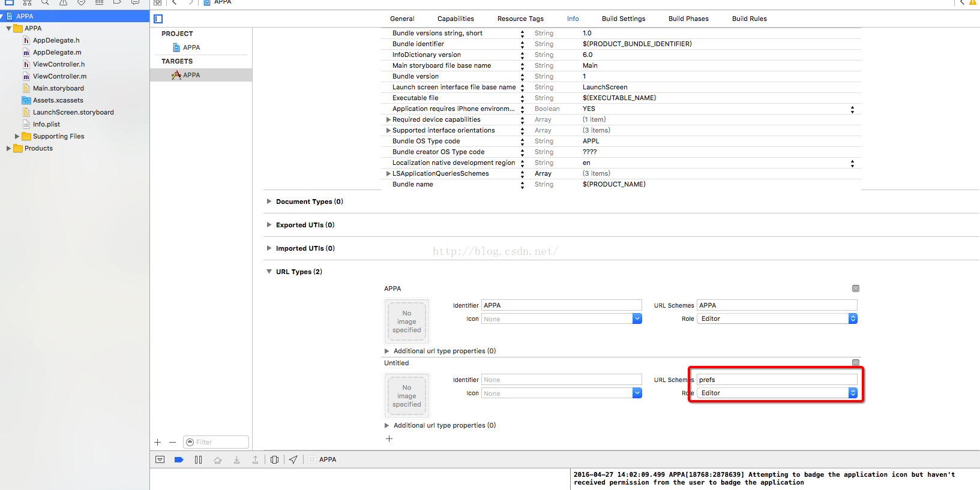Open the localization region 'en' popup
The image size is (980, 490).
852,163
